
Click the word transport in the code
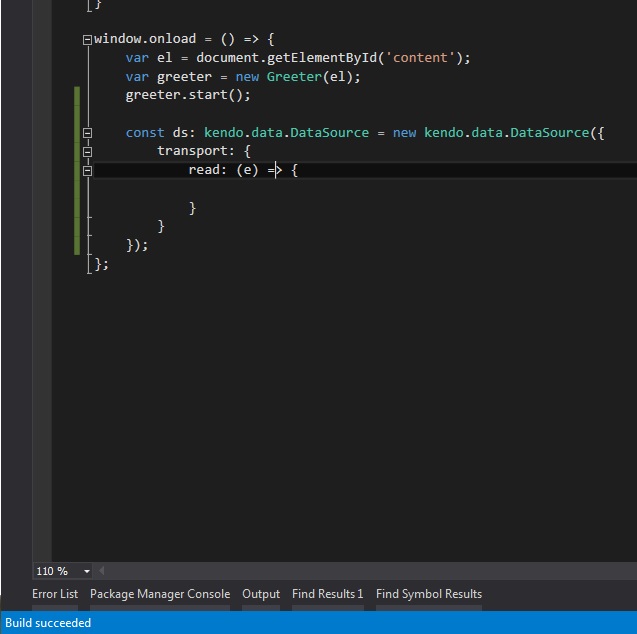192,151
